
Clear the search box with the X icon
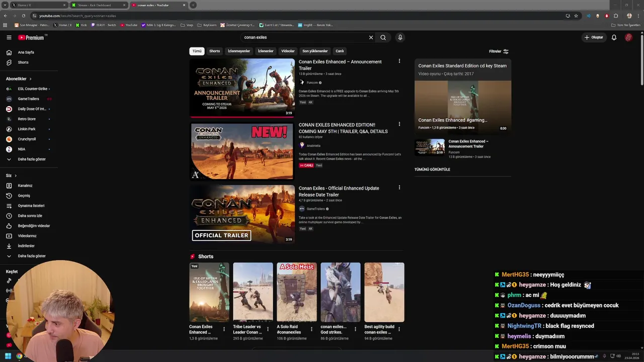(371, 37)
